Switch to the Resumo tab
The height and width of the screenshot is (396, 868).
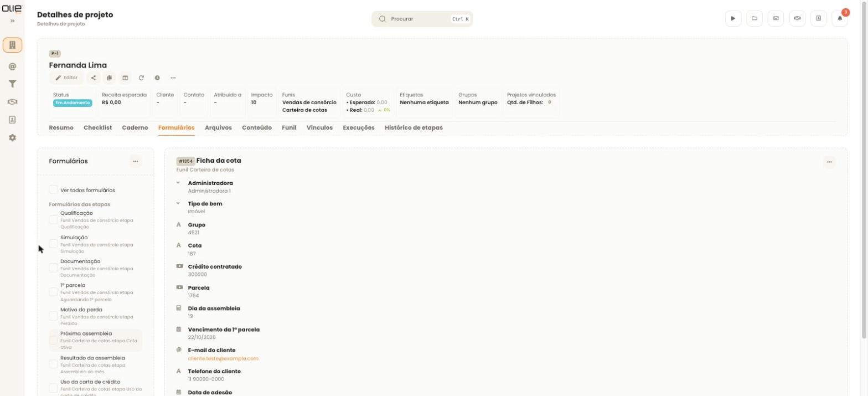(61, 128)
